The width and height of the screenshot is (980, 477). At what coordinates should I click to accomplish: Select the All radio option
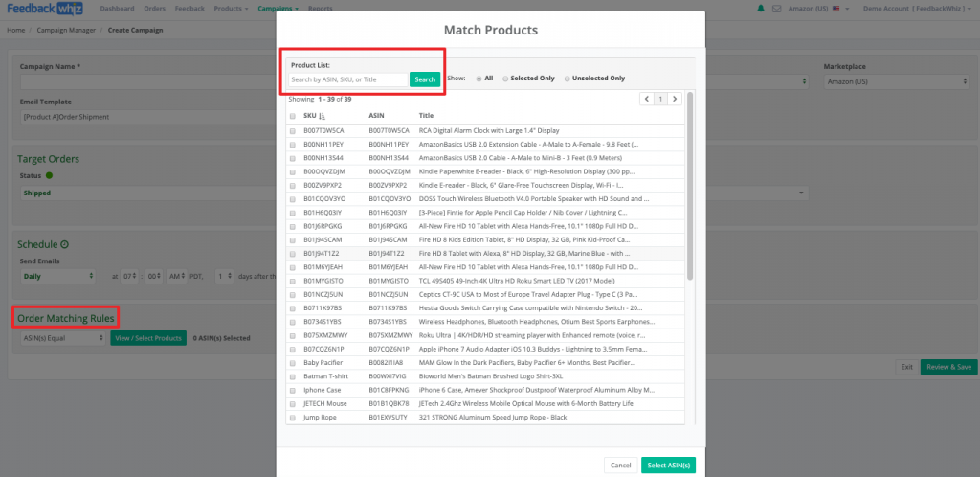[479, 79]
